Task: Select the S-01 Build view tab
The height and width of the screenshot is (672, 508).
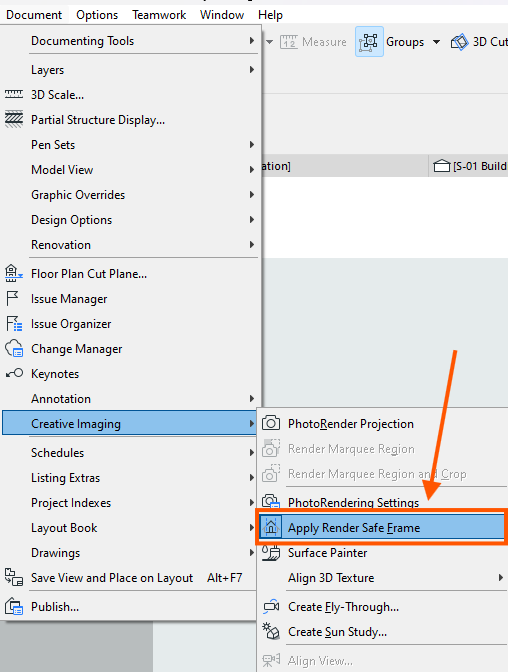Action: tap(469, 166)
